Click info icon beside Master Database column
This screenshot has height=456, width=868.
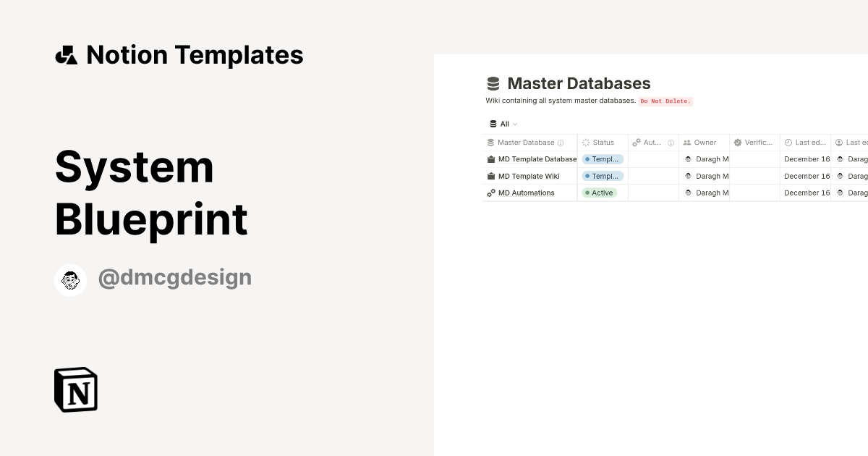click(x=561, y=143)
